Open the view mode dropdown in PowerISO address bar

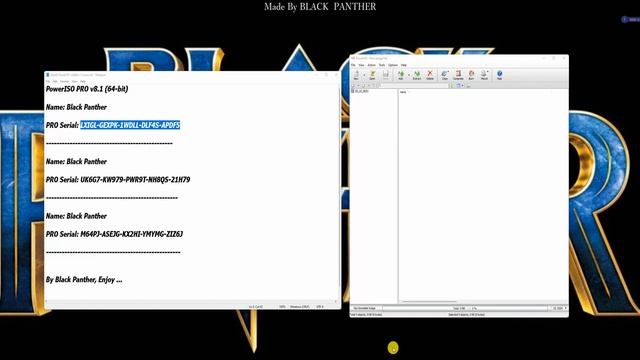[462, 86]
